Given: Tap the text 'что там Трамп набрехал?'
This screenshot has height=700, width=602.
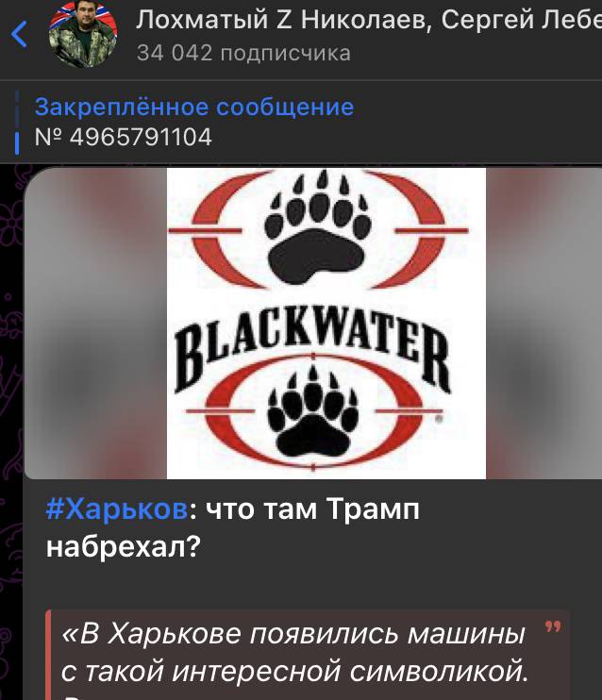Looking at the screenshot, I should (233, 527).
